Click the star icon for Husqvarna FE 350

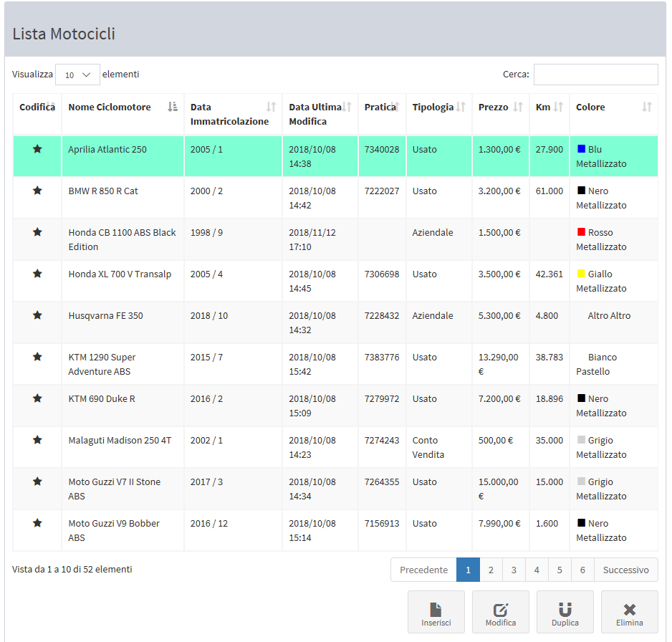click(x=37, y=315)
